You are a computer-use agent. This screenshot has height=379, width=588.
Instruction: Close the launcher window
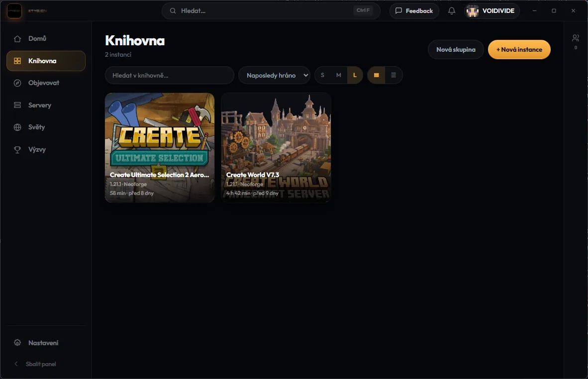[x=573, y=11]
